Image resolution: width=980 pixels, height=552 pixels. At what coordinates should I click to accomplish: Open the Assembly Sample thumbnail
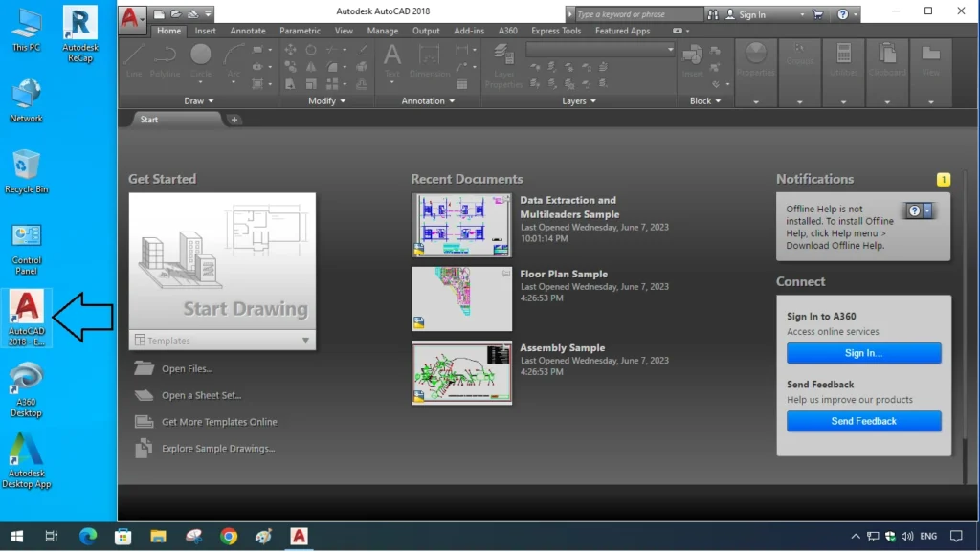pyautogui.click(x=461, y=373)
